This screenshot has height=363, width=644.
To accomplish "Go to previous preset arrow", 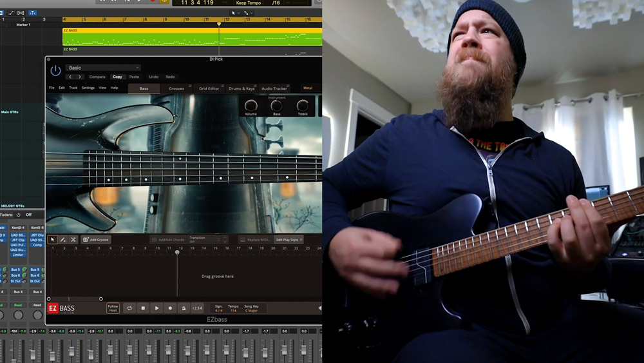I will [70, 77].
